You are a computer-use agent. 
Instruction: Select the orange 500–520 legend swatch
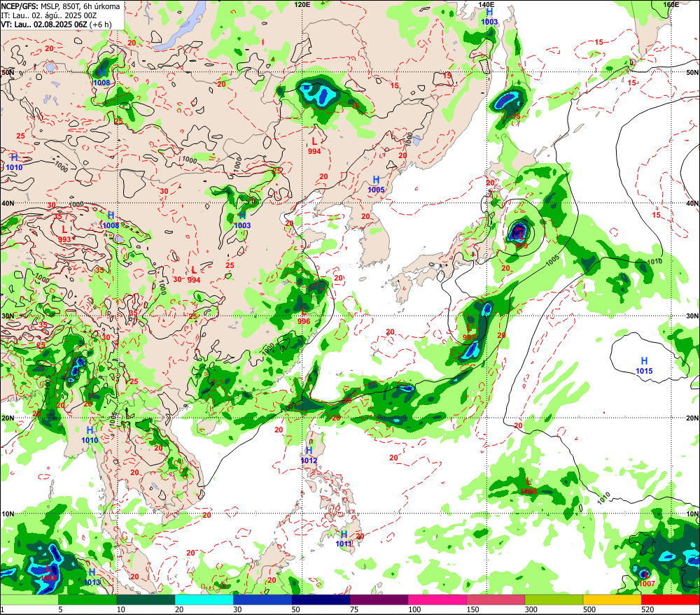click(x=612, y=600)
